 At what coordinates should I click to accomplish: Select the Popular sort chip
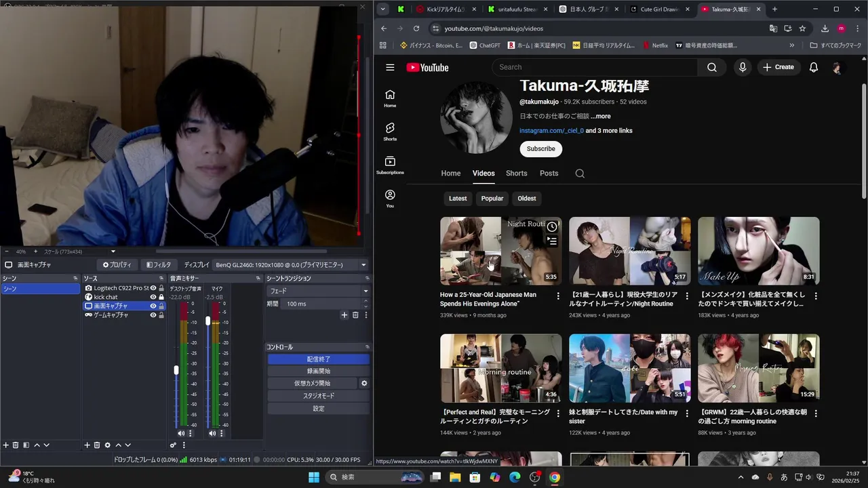(492, 199)
